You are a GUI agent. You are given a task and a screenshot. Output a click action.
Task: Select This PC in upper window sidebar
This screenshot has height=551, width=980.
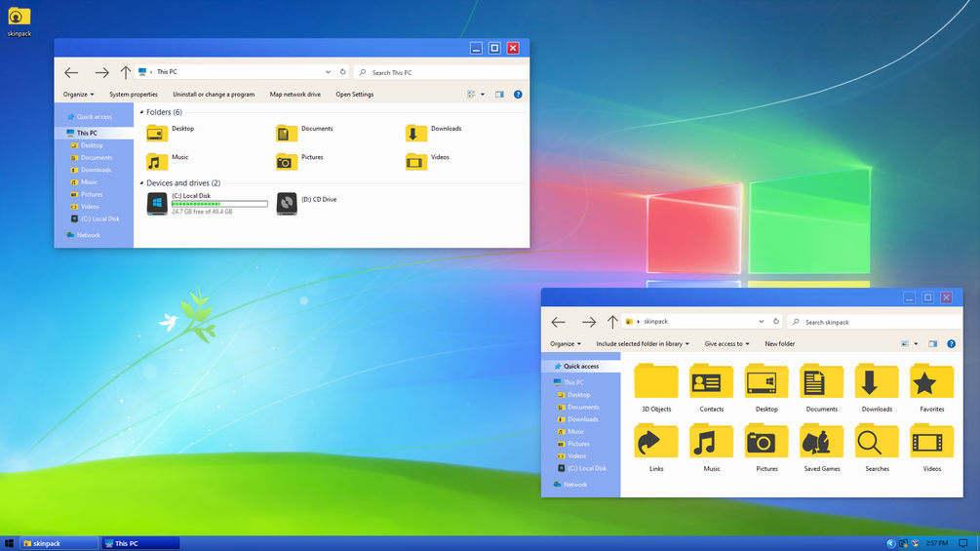point(86,133)
